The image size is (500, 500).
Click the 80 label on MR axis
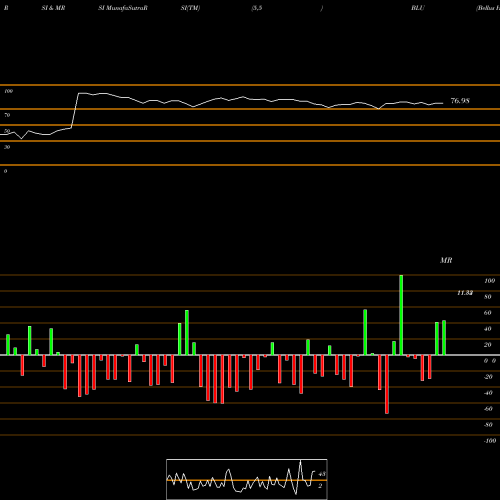point(488,297)
